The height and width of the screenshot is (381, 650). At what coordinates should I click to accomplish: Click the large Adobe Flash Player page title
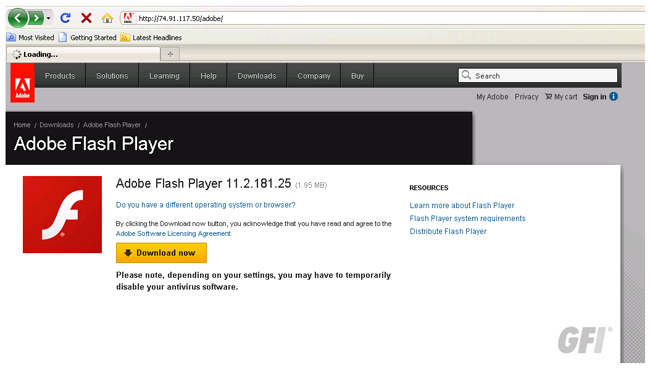(x=94, y=144)
